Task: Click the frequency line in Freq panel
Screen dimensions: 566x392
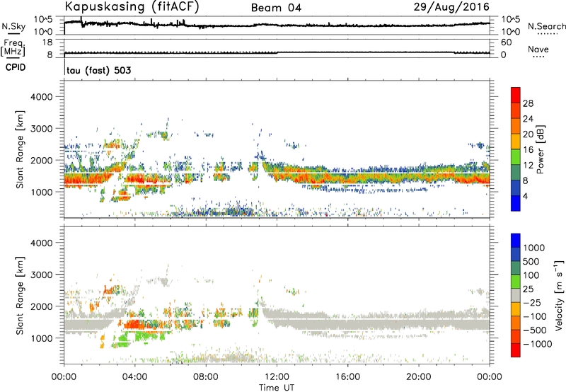Action: coord(277,52)
